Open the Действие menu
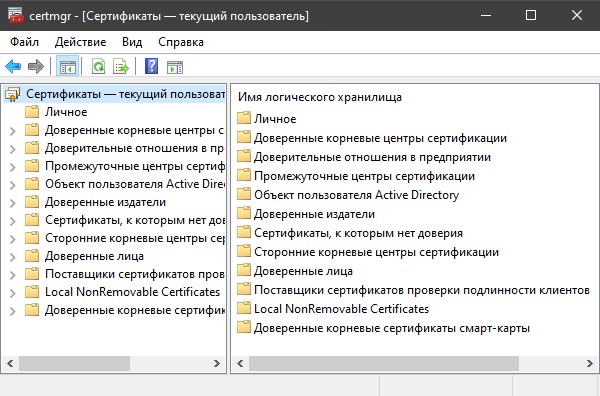600x396 pixels. (x=80, y=42)
